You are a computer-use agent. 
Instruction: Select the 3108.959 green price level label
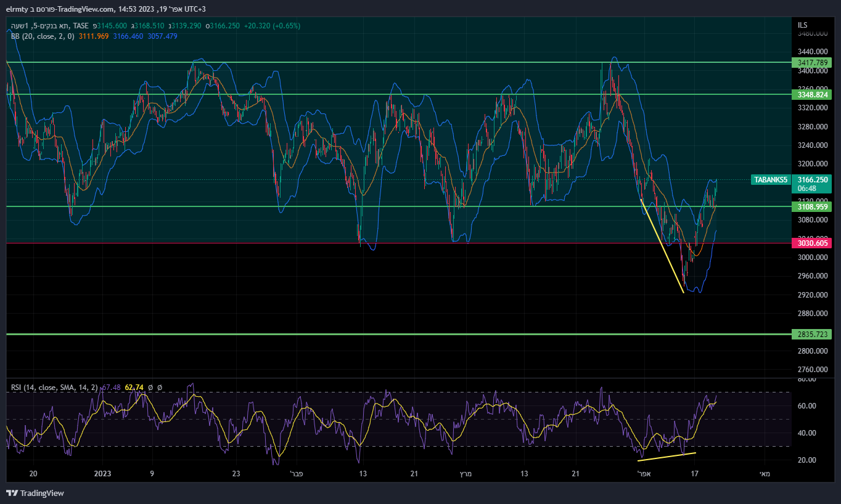pyautogui.click(x=812, y=207)
